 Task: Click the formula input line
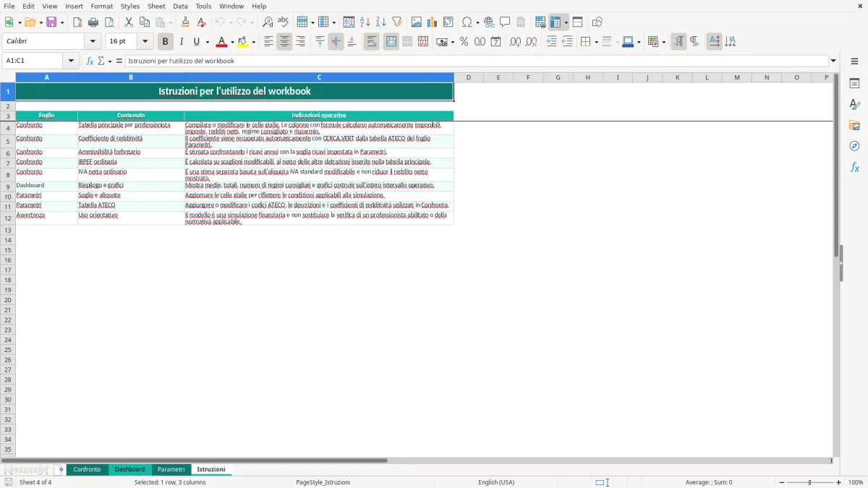[x=476, y=61]
